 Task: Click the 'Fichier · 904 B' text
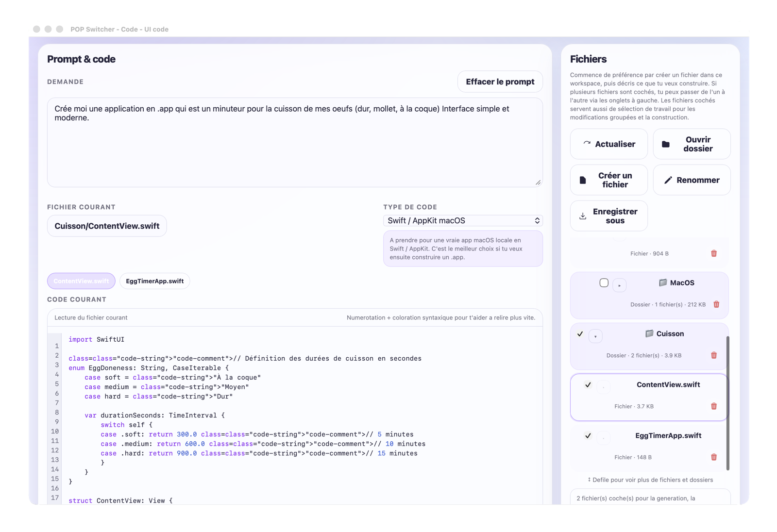click(x=649, y=253)
